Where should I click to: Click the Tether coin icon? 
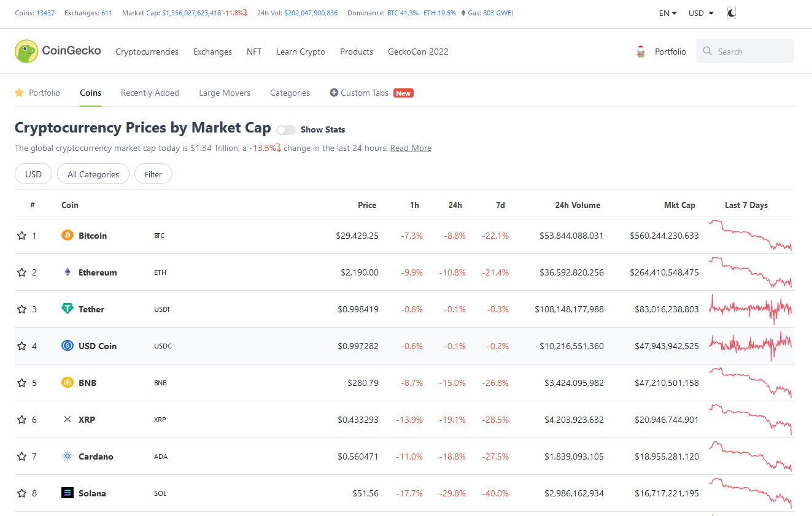[68, 309]
